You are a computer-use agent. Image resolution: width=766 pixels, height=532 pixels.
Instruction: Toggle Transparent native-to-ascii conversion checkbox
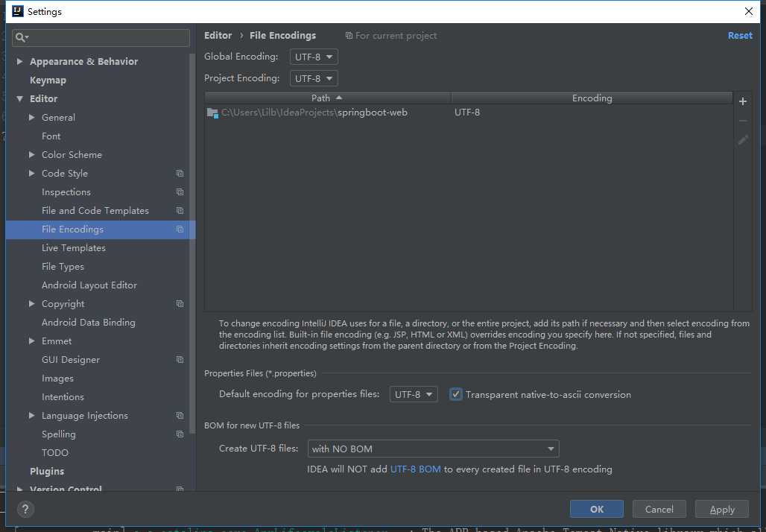point(456,394)
